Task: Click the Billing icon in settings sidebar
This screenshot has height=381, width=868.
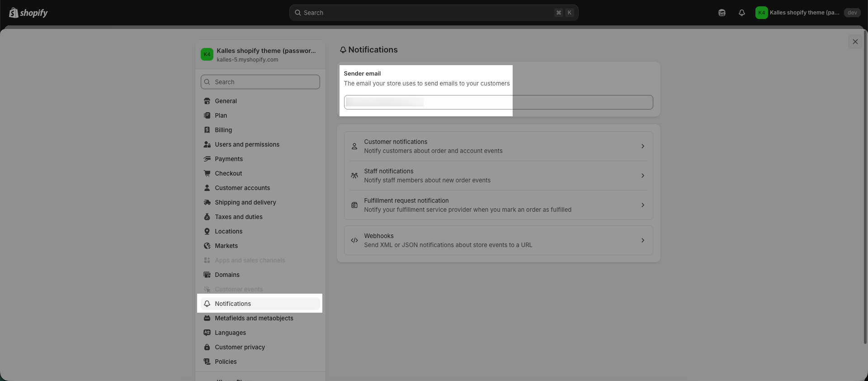Action: tap(207, 130)
